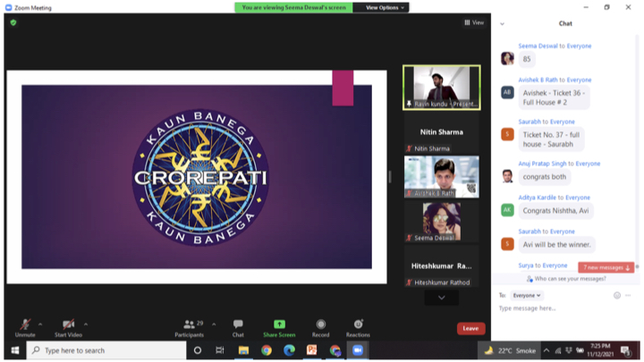
Task: Open Cortana circle icon
Action: pyautogui.click(x=198, y=350)
